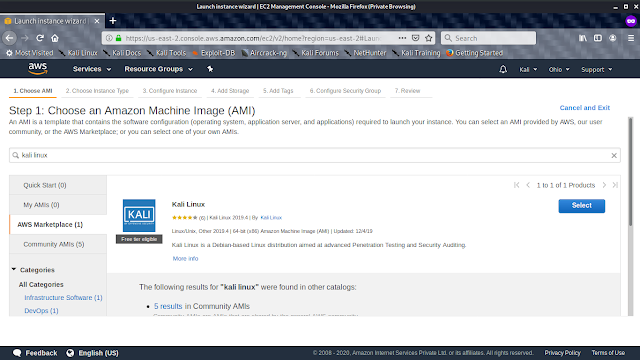Open the Firefox account icon
The width and height of the screenshot is (640, 360).
pos(613,38)
